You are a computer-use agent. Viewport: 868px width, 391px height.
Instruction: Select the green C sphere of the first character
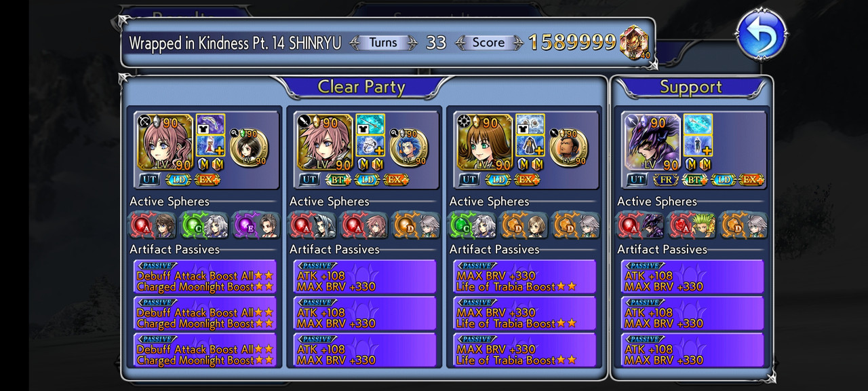point(203,225)
